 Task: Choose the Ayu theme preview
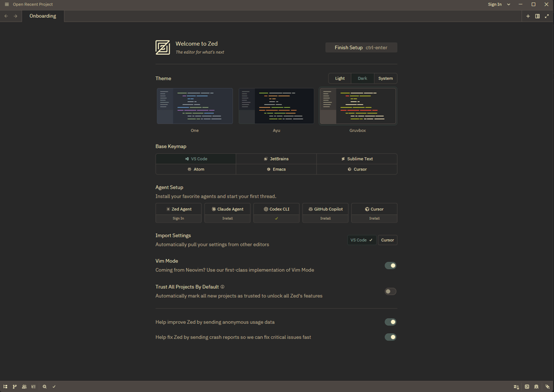coord(276,106)
